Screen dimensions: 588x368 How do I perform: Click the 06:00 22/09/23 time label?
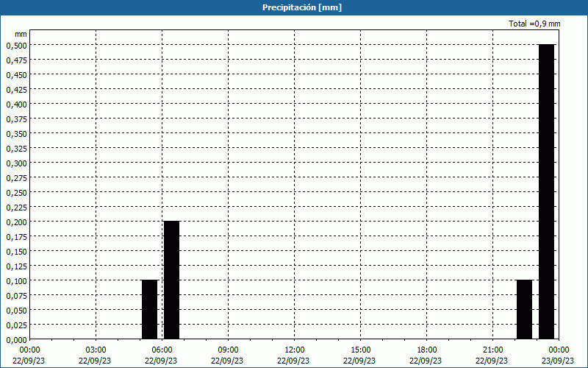[161, 355]
